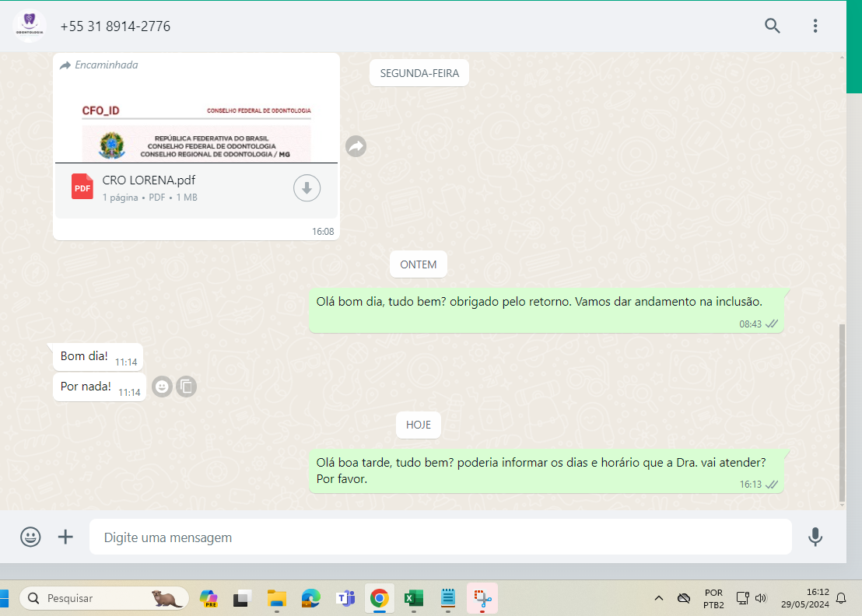This screenshot has width=862, height=616.
Task: Click the chat vertical scrollbar
Action: coord(842,413)
